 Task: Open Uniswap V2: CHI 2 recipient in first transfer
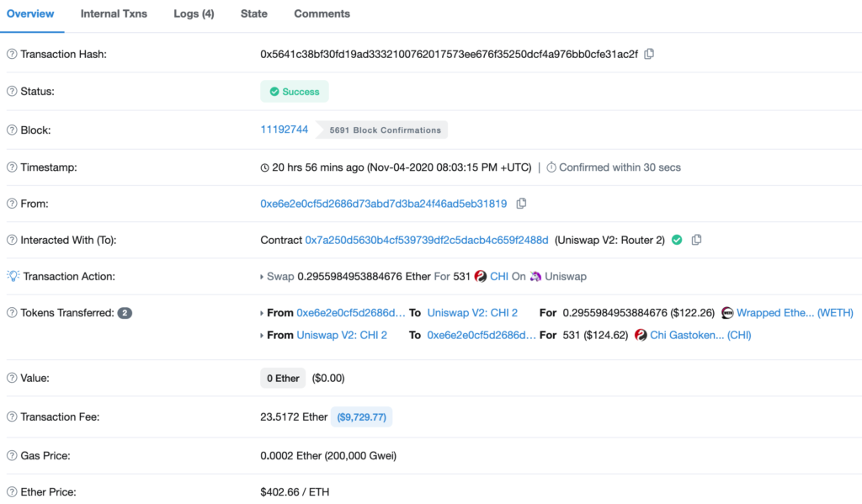(472, 313)
